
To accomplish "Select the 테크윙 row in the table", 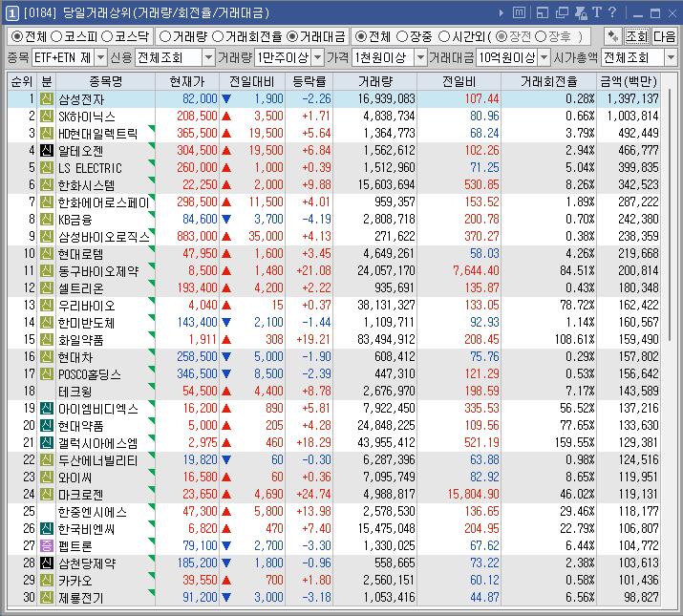I will point(333,392).
